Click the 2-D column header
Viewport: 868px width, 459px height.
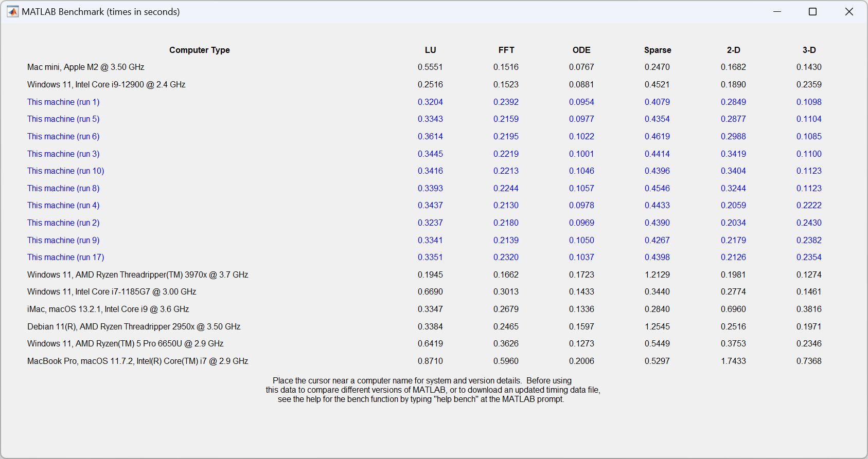(x=734, y=50)
